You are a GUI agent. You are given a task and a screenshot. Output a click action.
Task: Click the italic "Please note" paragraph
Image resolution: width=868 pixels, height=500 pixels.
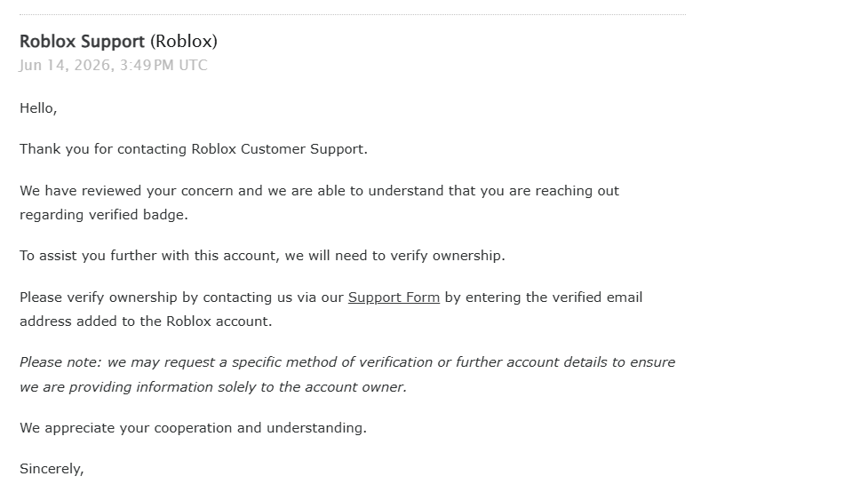347,375
